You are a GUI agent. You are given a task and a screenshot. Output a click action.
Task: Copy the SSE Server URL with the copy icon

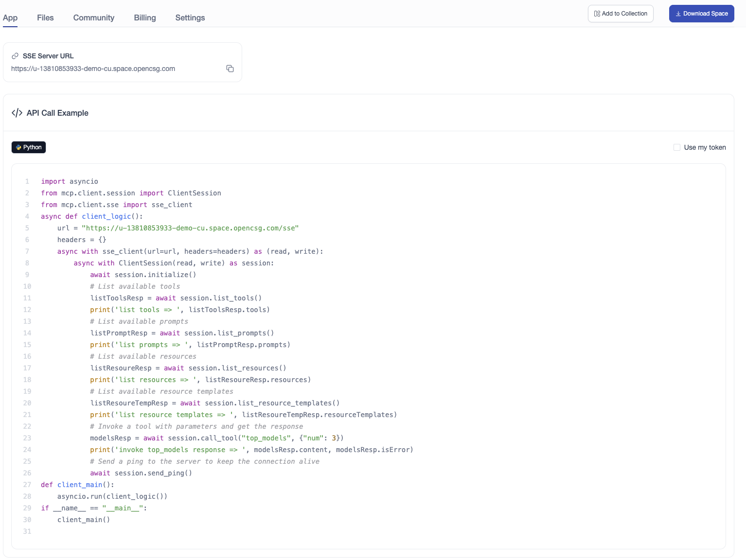[230, 69]
